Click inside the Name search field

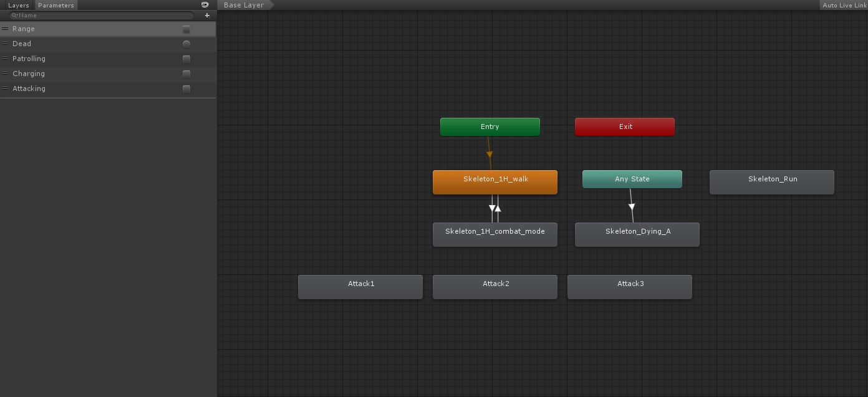[x=100, y=15]
